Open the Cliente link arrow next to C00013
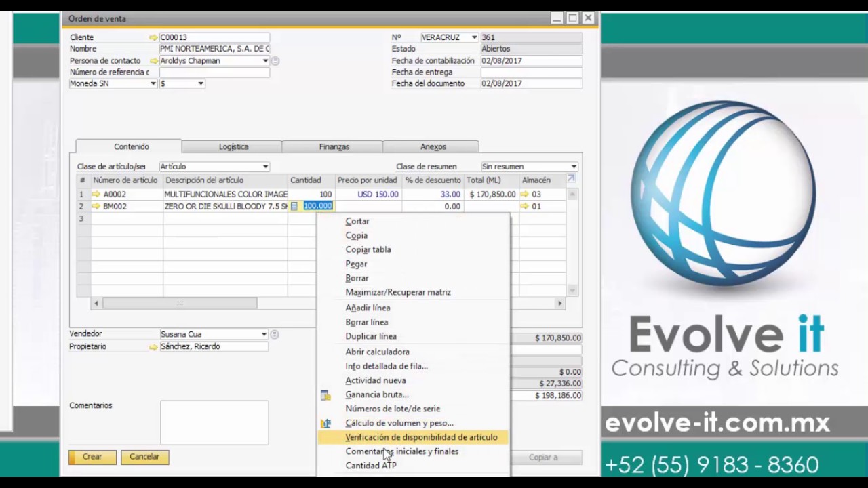 pos(153,37)
